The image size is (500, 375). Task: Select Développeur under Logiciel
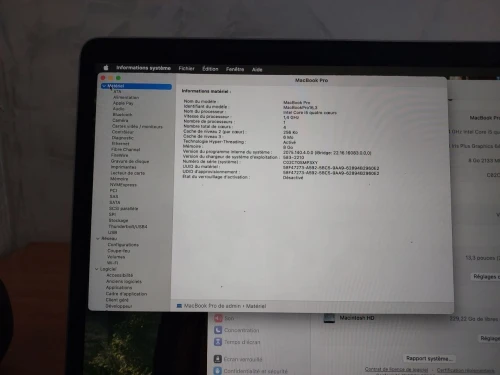119,306
